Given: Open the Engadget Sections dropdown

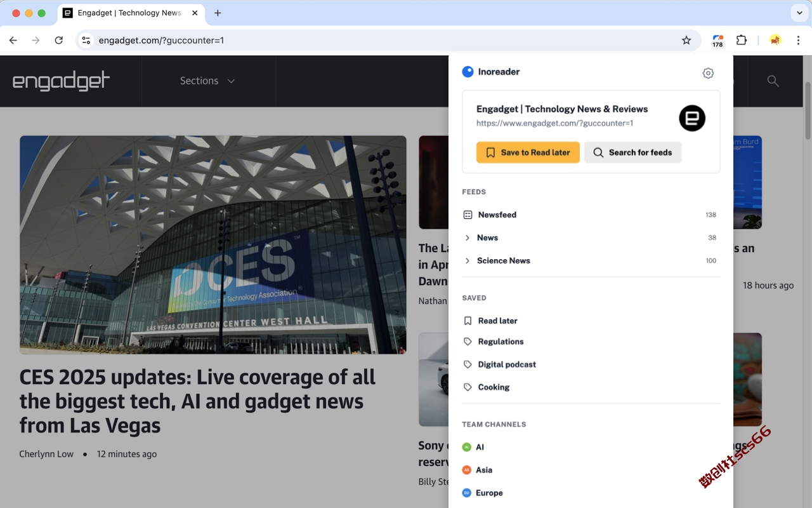Looking at the screenshot, I should pyautogui.click(x=207, y=81).
